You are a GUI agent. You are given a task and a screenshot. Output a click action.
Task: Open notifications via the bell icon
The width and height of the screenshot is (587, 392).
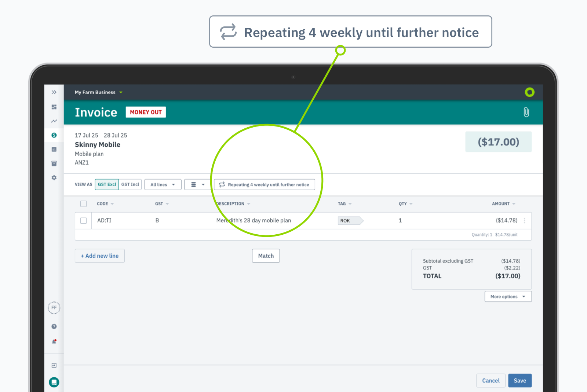click(54, 342)
